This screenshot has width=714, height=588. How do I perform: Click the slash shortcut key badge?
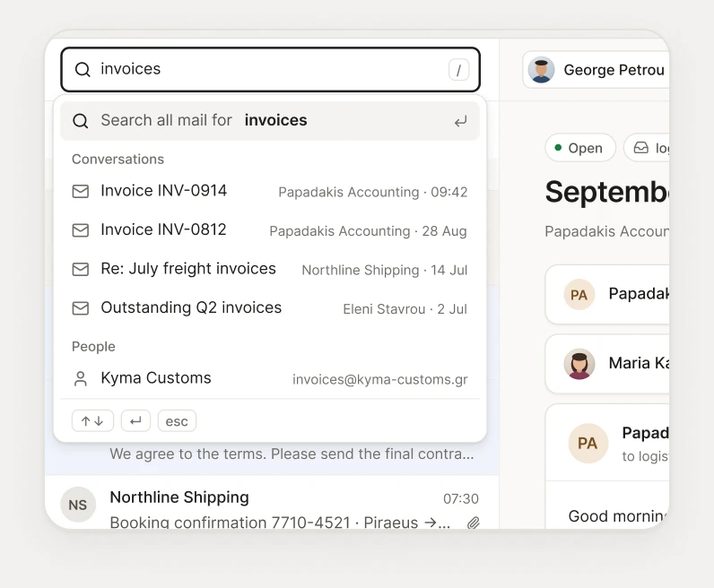click(458, 70)
